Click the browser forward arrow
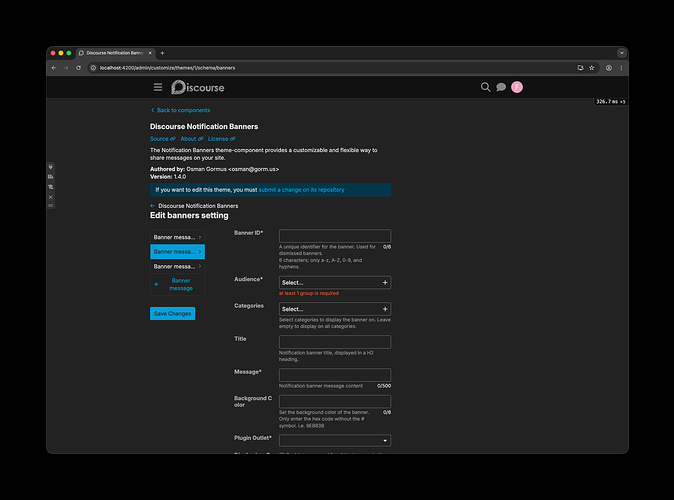Viewport: 674px width, 500px height. pos(66,68)
